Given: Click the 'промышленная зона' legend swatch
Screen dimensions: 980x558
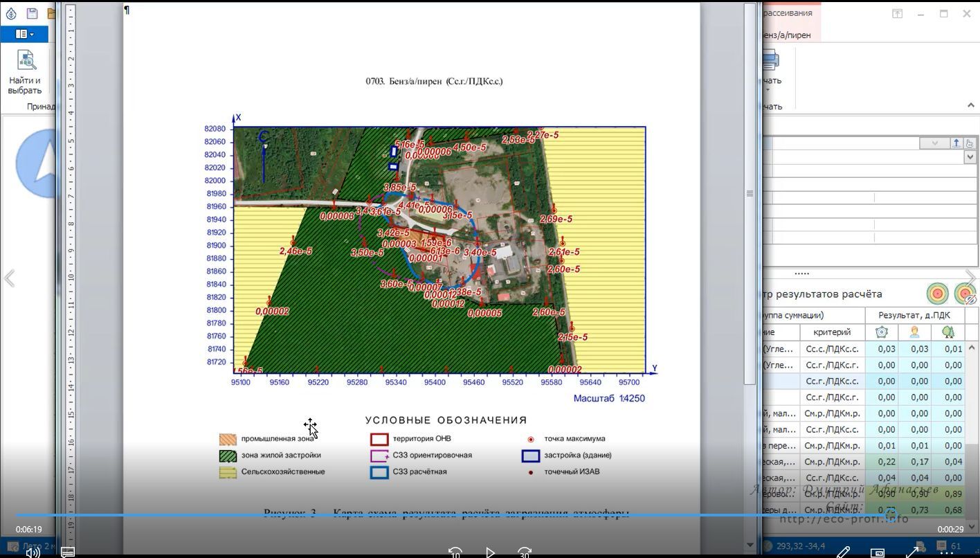Looking at the screenshot, I should [x=228, y=439].
